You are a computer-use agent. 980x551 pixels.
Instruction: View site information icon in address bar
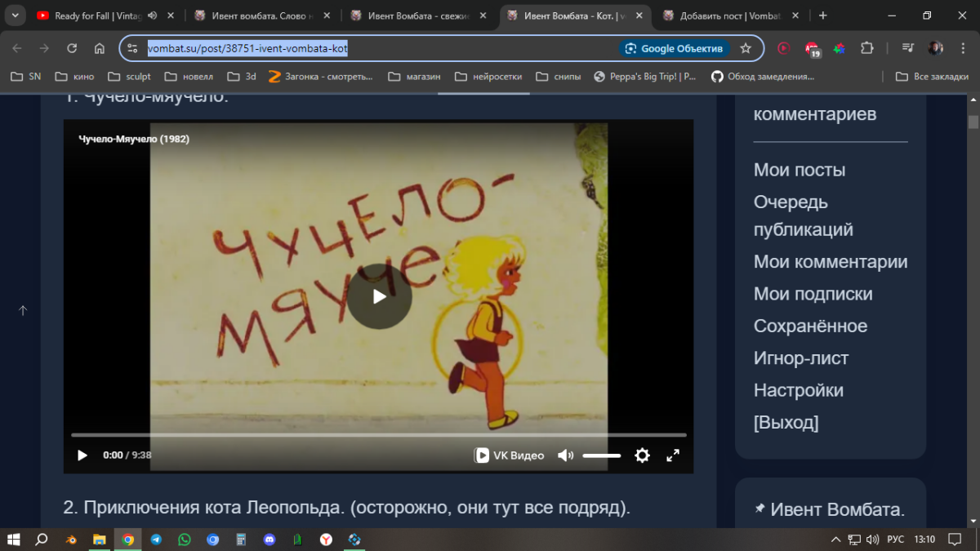click(x=132, y=48)
